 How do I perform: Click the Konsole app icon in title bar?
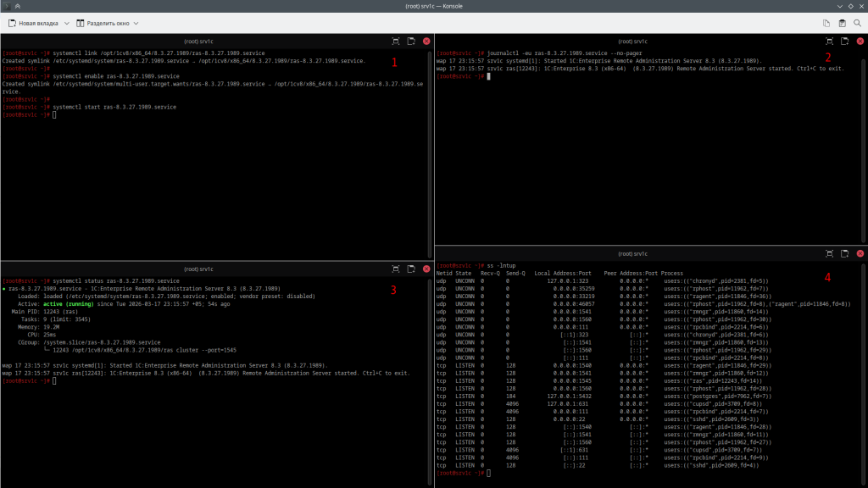(7, 6)
